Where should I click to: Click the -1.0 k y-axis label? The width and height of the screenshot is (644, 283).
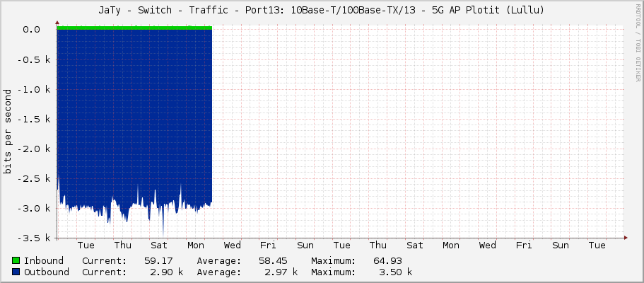coord(34,89)
